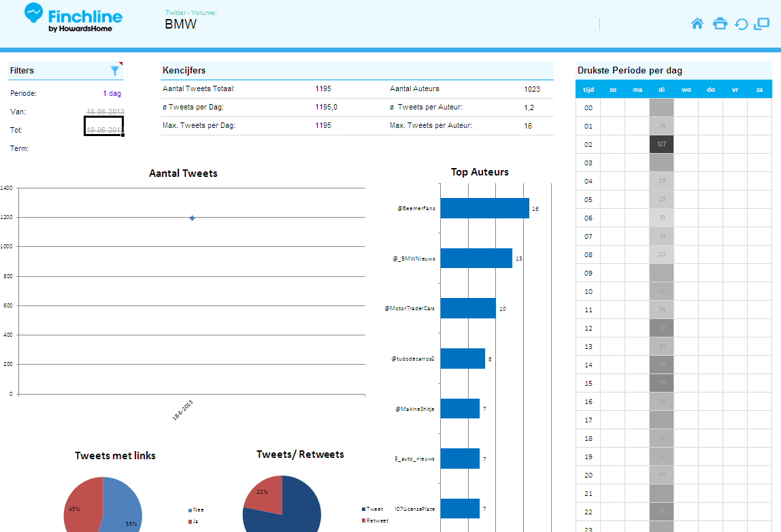Select the Van date field
The height and width of the screenshot is (532, 781).
[105, 112]
